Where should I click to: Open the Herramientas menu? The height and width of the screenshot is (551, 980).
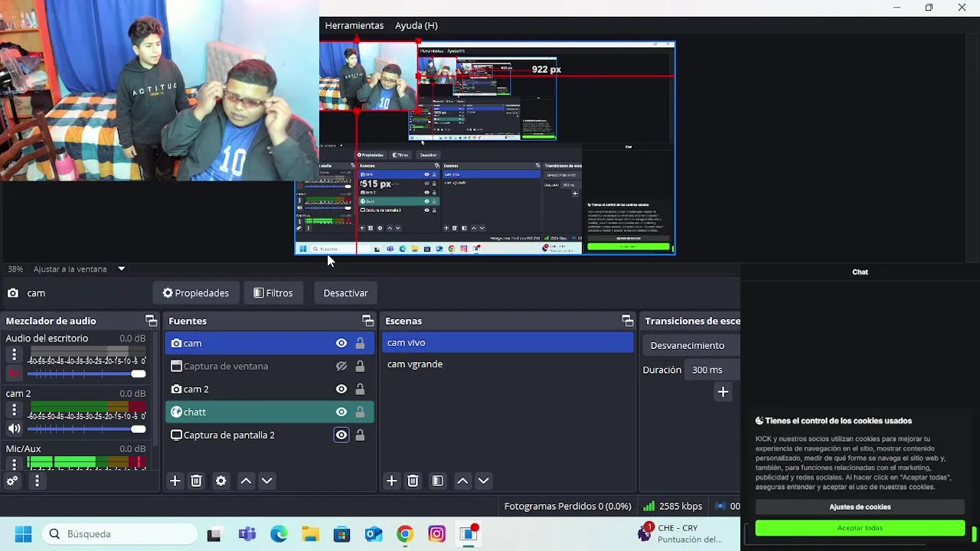pyautogui.click(x=354, y=25)
